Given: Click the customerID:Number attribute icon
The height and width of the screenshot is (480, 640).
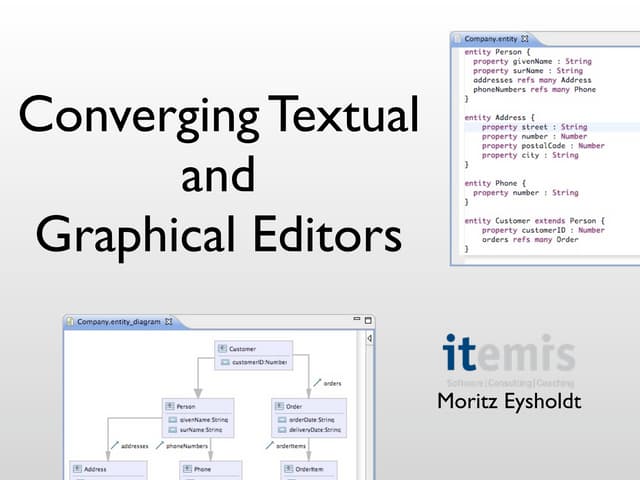Looking at the screenshot, I should 224,362.
